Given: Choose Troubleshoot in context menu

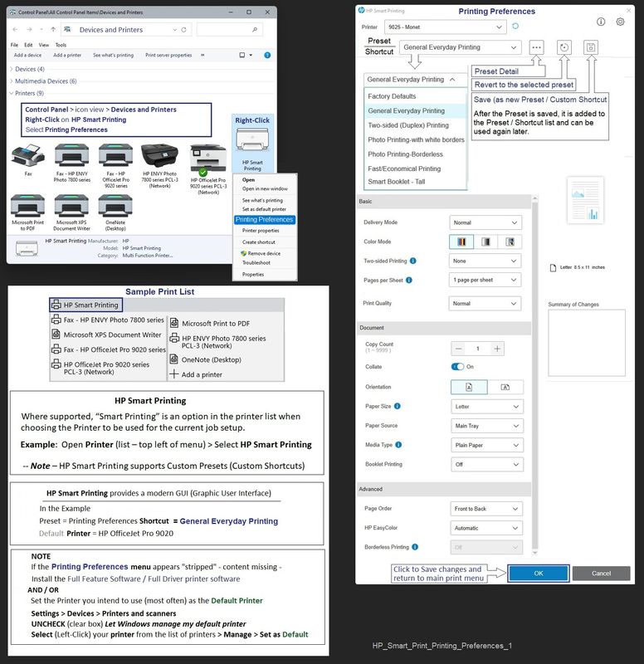Looking at the screenshot, I should point(256,262).
